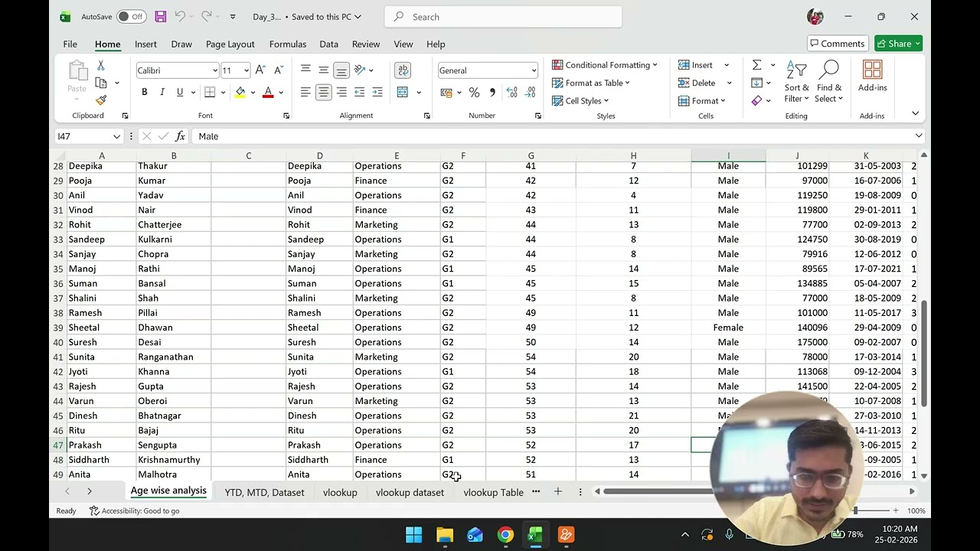Open the Calibri font name dropdown

[215, 70]
